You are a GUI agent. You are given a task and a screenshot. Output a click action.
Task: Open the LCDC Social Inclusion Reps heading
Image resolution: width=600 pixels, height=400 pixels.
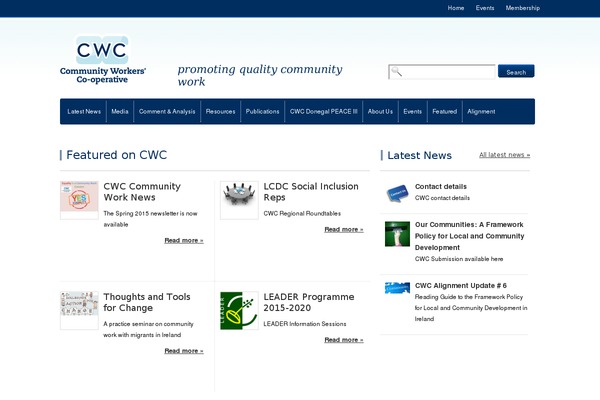click(311, 192)
